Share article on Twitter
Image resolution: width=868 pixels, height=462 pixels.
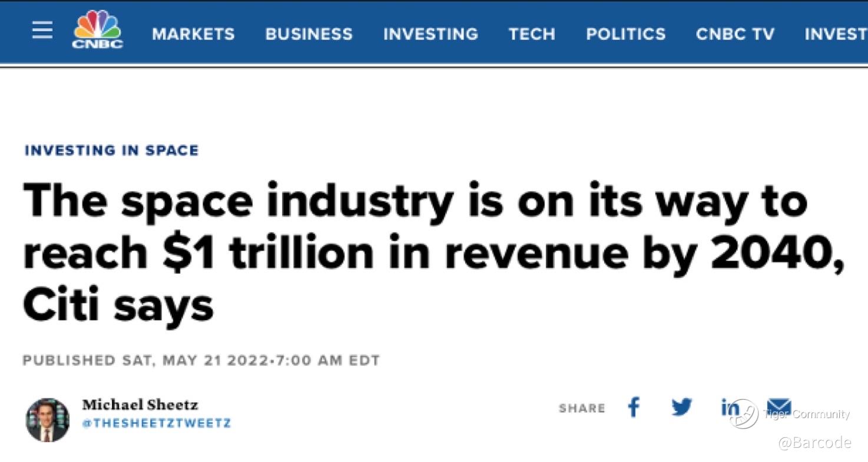681,407
